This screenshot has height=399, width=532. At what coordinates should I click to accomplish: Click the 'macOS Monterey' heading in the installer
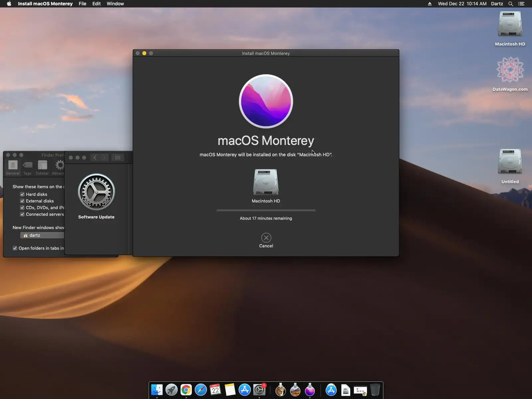266,141
